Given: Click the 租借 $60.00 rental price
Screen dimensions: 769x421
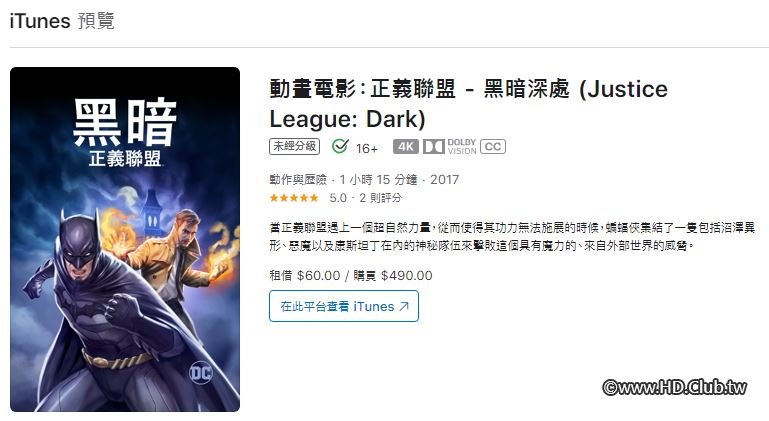Looking at the screenshot, I should [x=305, y=275].
